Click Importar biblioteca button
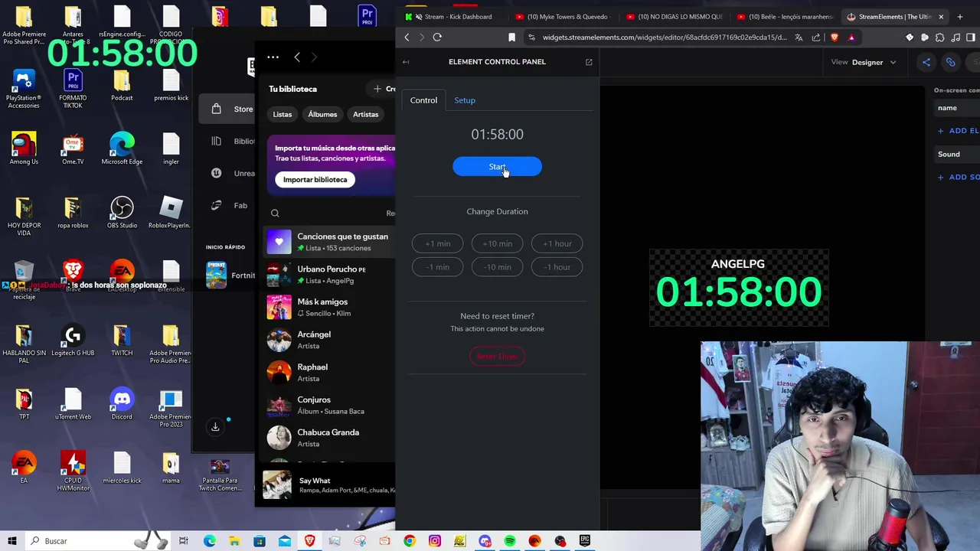The width and height of the screenshot is (980, 551). 315,180
